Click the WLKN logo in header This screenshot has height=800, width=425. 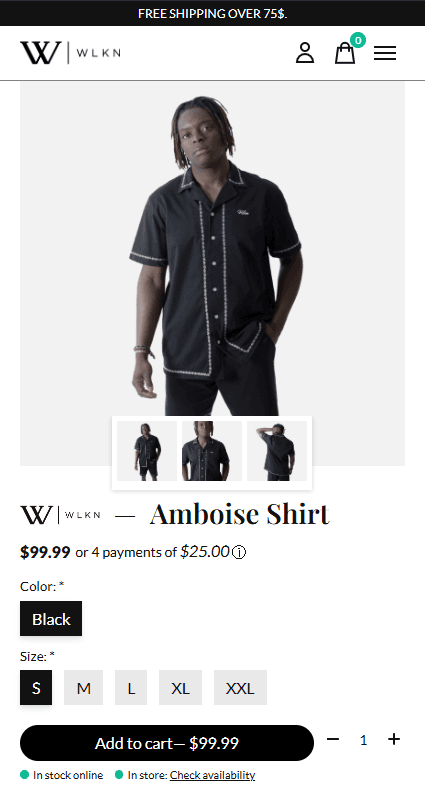tap(70, 53)
